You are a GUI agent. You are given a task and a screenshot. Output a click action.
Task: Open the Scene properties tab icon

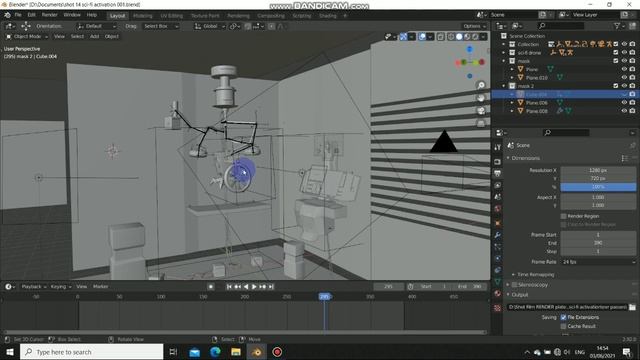pos(497,197)
